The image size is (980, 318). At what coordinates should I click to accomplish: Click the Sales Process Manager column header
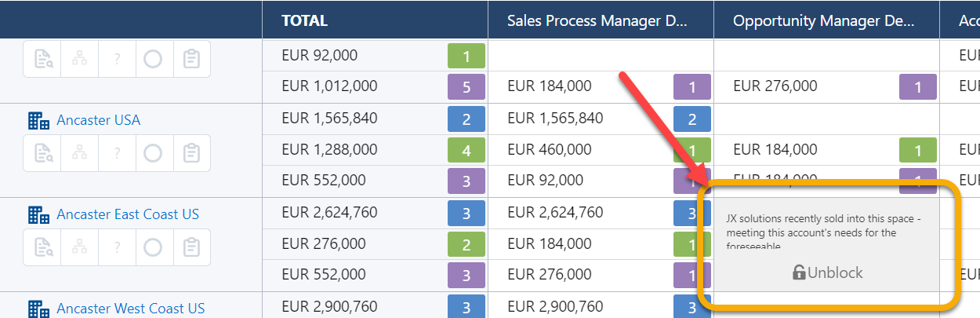(x=597, y=21)
